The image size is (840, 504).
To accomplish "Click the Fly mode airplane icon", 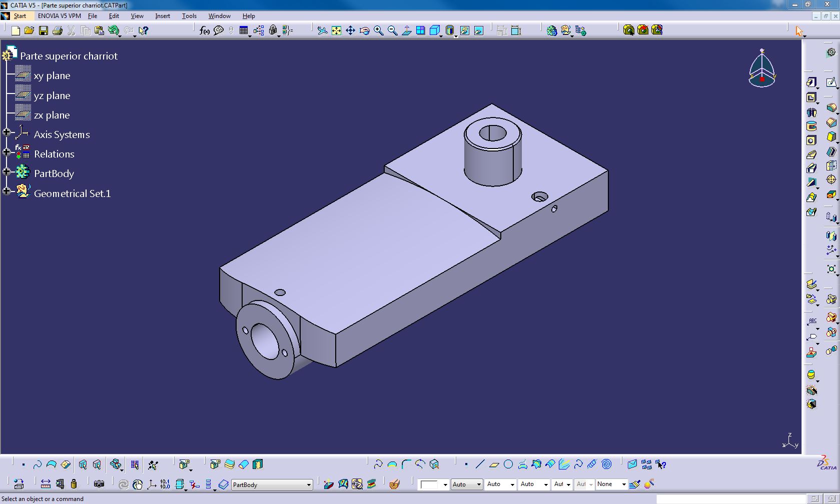I will click(322, 31).
